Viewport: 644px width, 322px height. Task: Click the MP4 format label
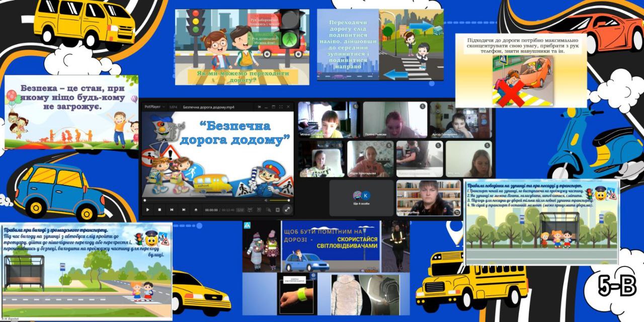173,107
